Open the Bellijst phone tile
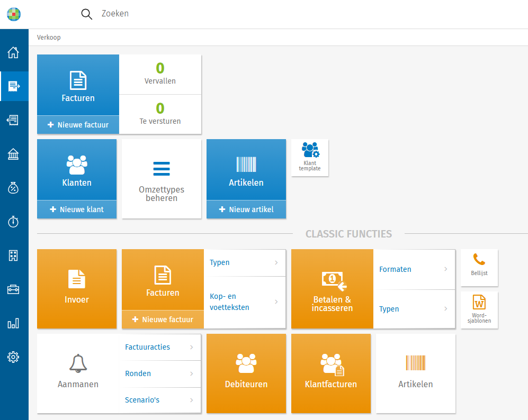The height and width of the screenshot is (420, 528). click(479, 267)
